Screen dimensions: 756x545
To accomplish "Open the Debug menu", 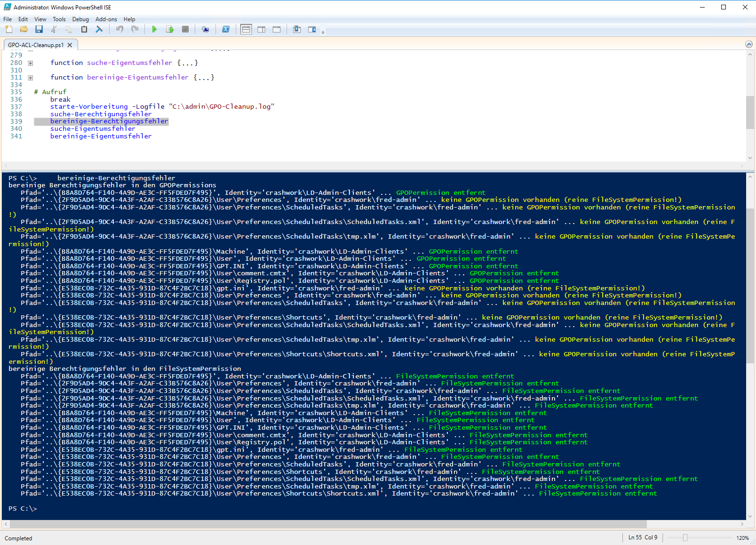I will tap(80, 19).
